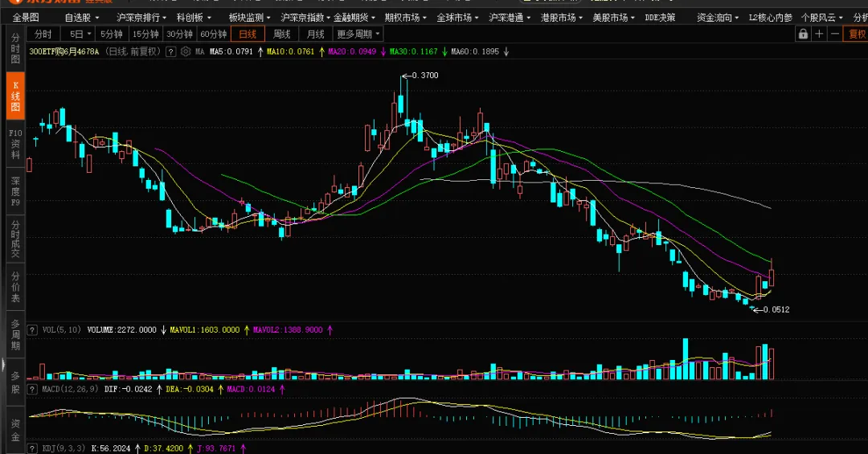
Task: Open the F10资料 sidebar panel
Action: point(15,144)
